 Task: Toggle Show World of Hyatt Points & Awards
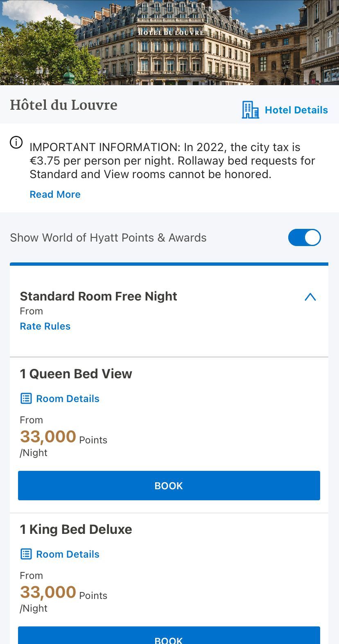pos(304,237)
